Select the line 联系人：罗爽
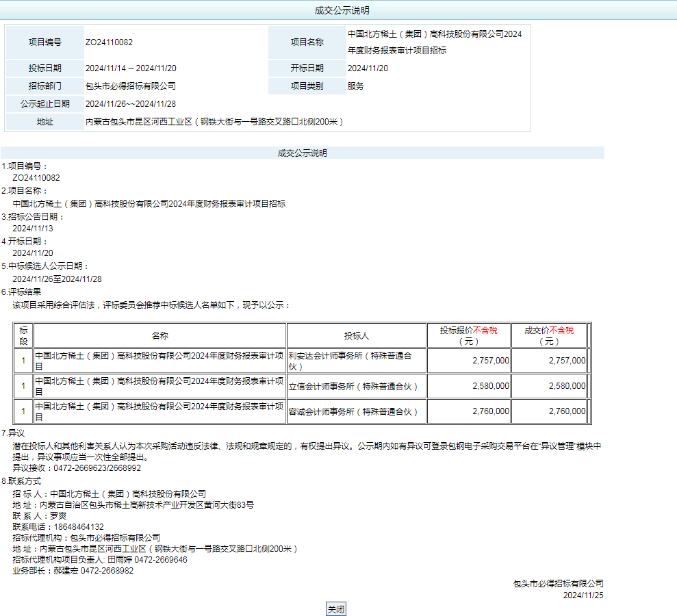Image resolution: width=677 pixels, height=616 pixels. click(x=40, y=516)
